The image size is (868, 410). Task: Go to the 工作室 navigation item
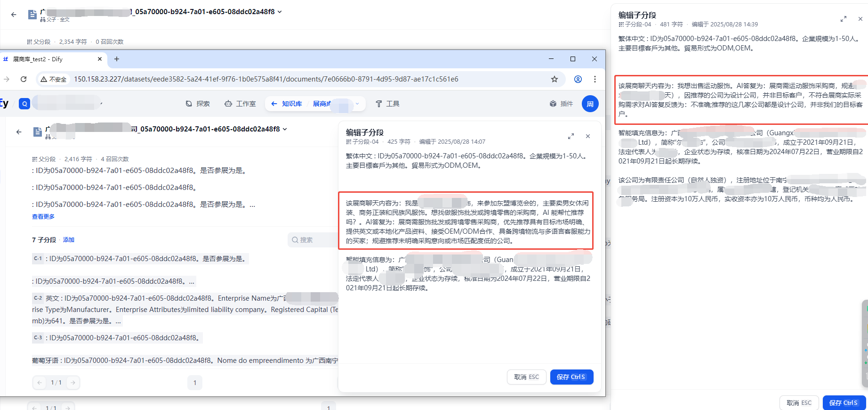(x=240, y=104)
